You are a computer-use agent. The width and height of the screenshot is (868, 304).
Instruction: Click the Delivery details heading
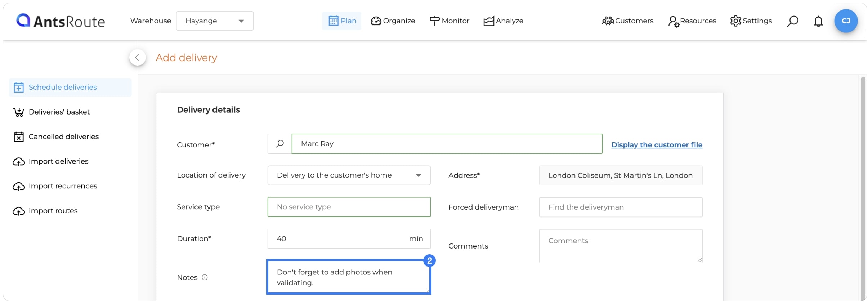coord(208,110)
